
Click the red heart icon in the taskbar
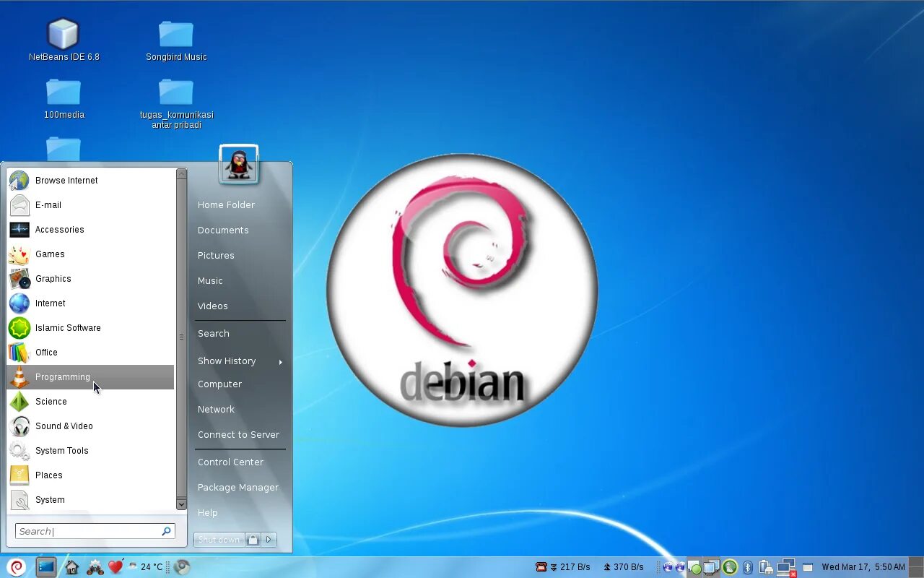tap(115, 567)
